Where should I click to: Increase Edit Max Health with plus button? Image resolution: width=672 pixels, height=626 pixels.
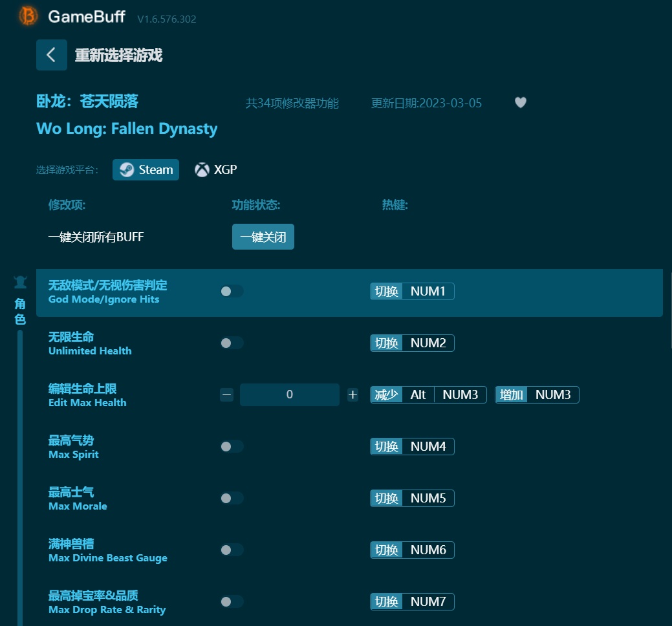pyautogui.click(x=352, y=394)
